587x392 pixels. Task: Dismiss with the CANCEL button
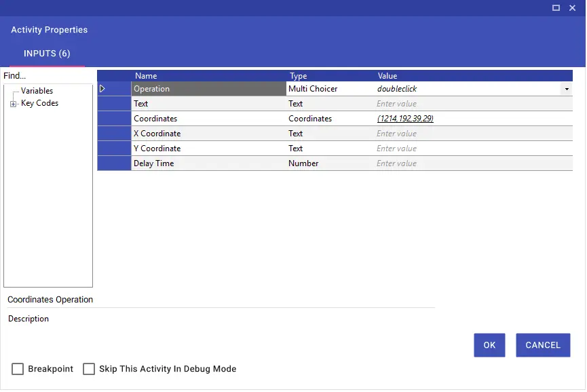(543, 345)
